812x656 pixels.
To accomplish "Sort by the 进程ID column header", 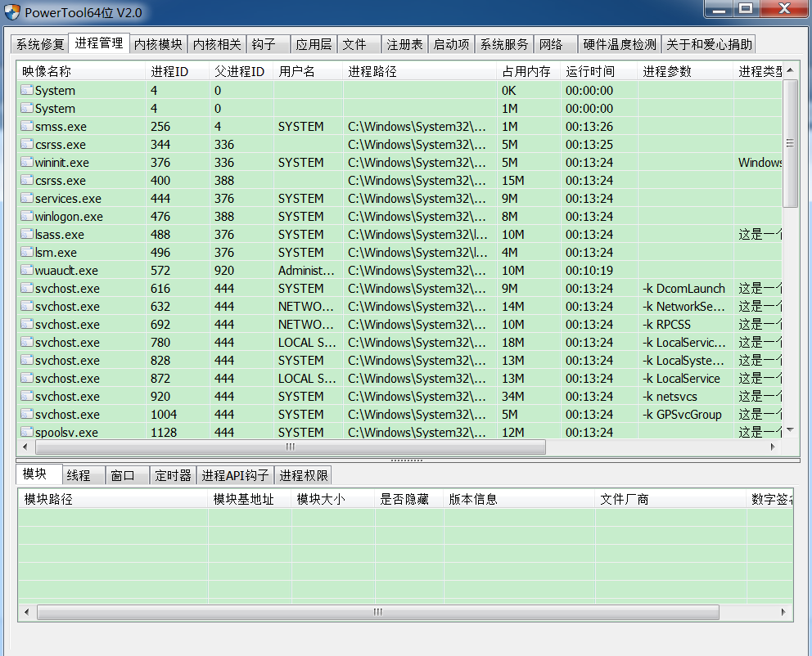I will point(178,71).
